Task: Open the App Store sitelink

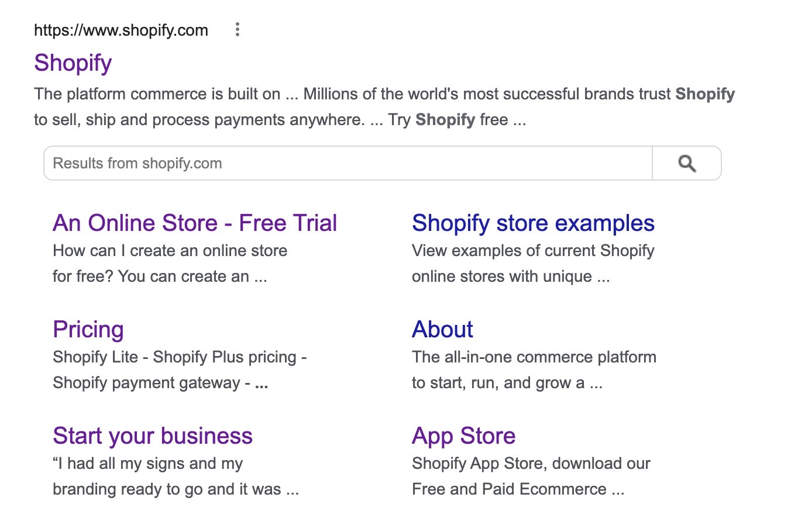Action: pos(464,436)
